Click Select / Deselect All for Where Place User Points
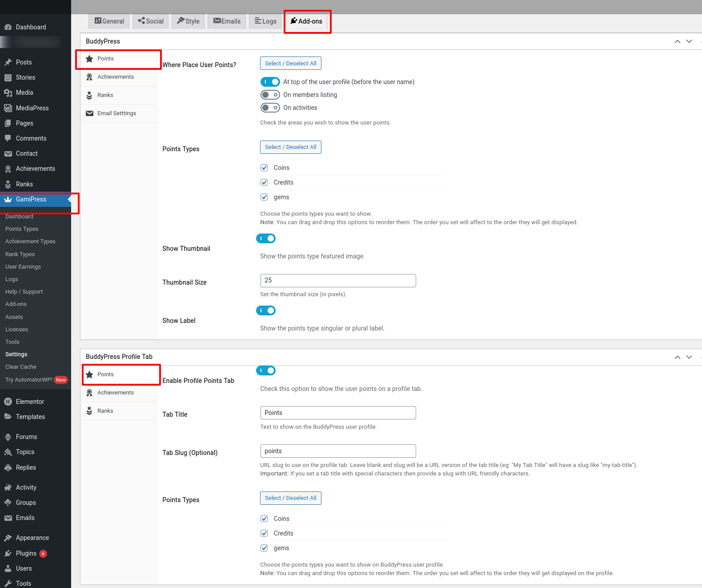 click(x=291, y=64)
